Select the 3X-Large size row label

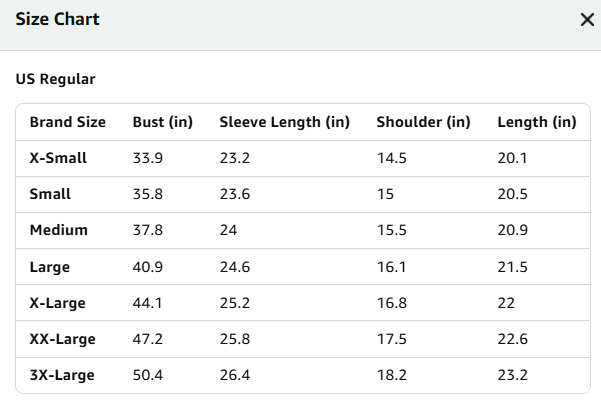(62, 375)
